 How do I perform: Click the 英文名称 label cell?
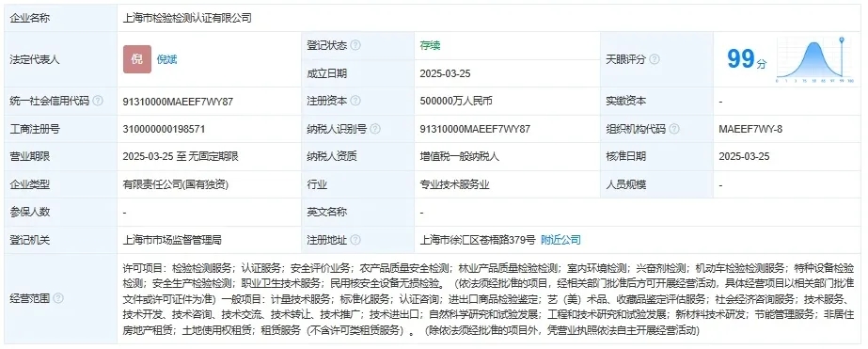(x=357, y=213)
